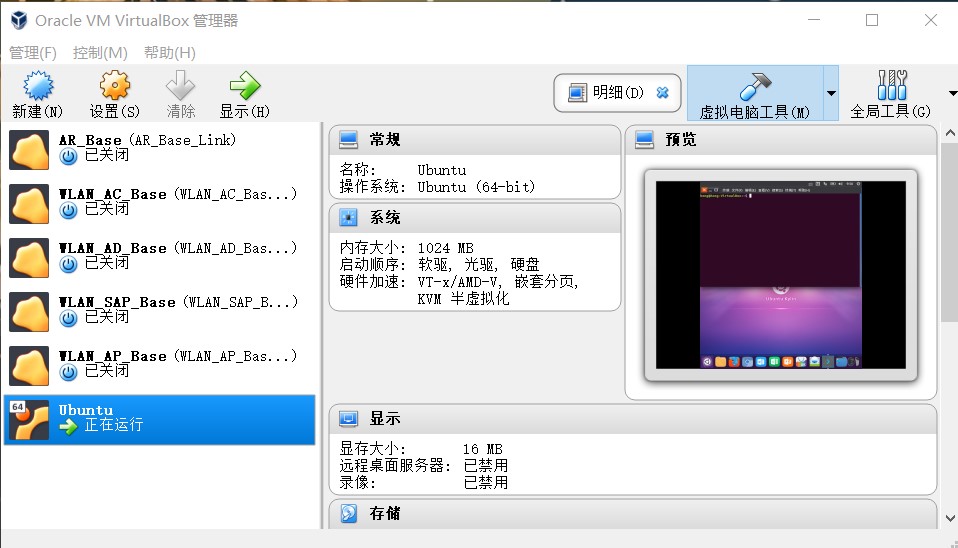Click the 已禁用 value beside 录像
This screenshot has width=958, height=548.
pyautogui.click(x=486, y=483)
